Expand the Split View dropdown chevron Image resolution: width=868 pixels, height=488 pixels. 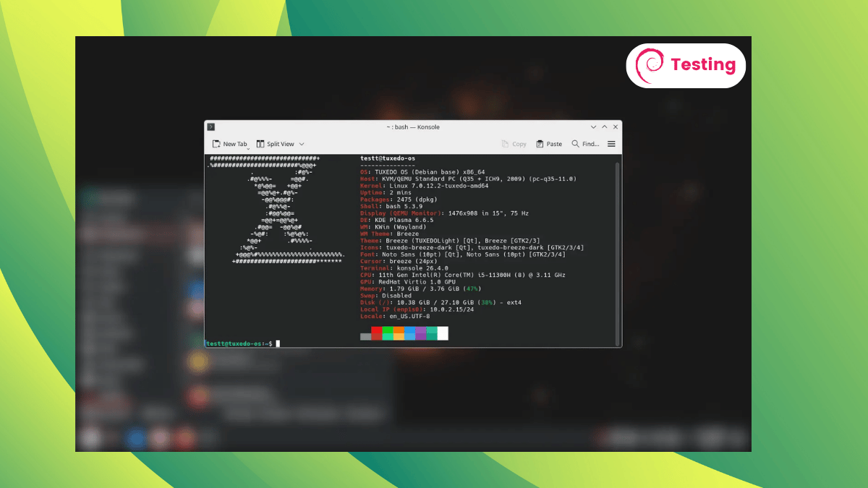point(302,144)
